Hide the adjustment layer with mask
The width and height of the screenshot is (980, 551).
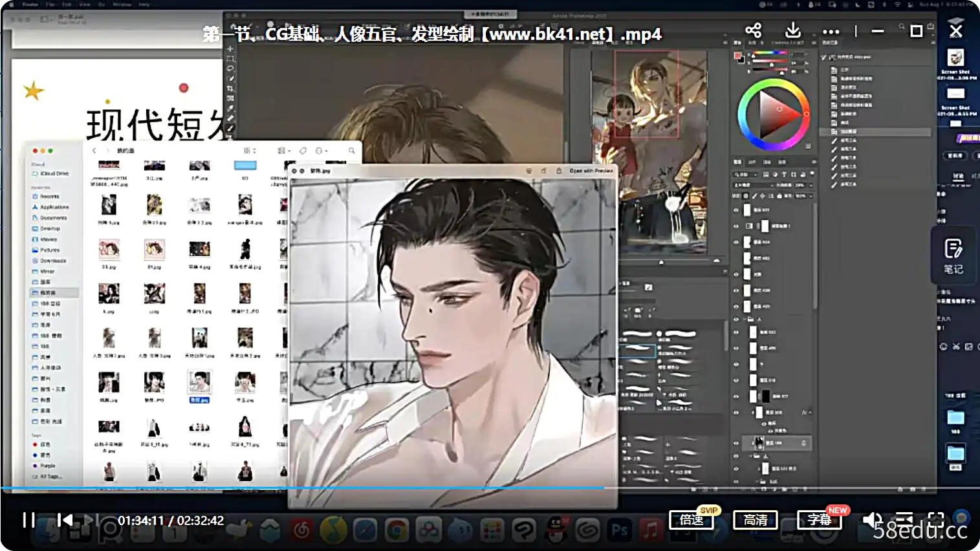click(x=736, y=226)
